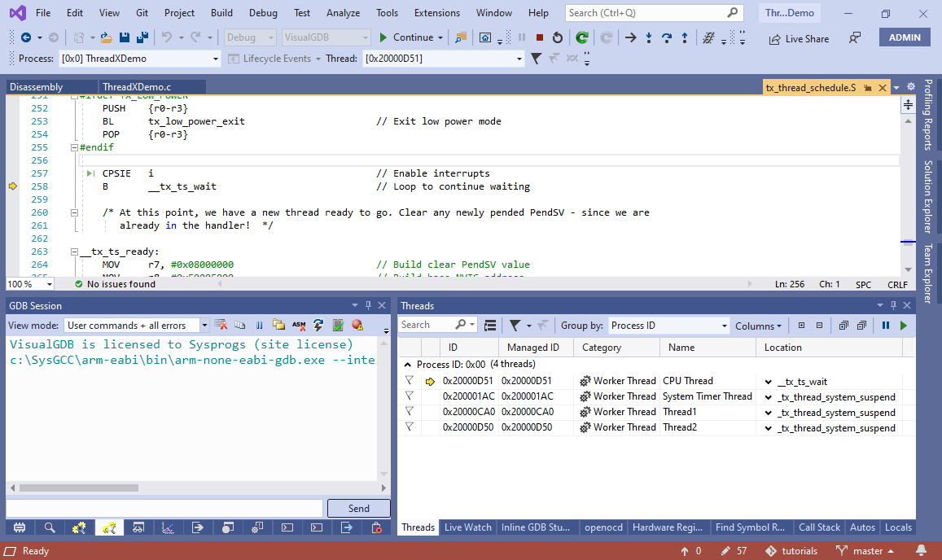Switch to the Call Stack tab
The width and height of the screenshot is (942, 560).
tap(819, 527)
